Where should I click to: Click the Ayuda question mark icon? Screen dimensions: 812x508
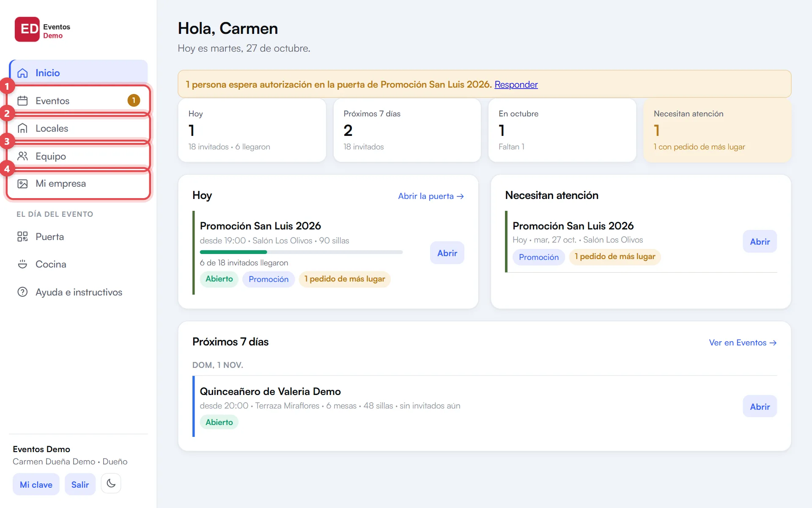click(22, 292)
